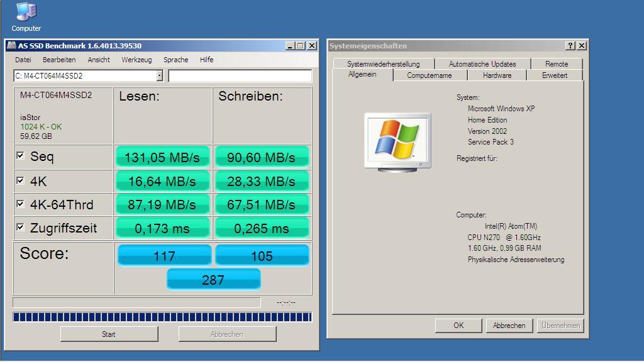
Task: Click the CPU N270 @ 1.60GHz text
Action: (x=504, y=237)
